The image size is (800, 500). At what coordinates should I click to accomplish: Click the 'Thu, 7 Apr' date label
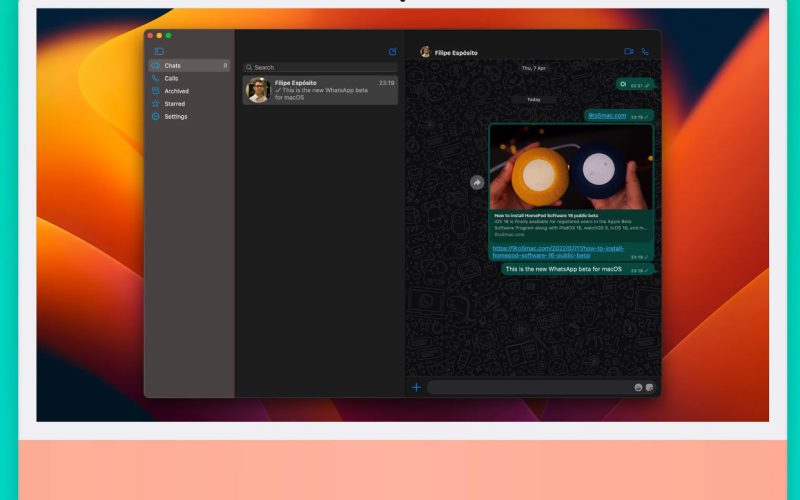point(533,68)
